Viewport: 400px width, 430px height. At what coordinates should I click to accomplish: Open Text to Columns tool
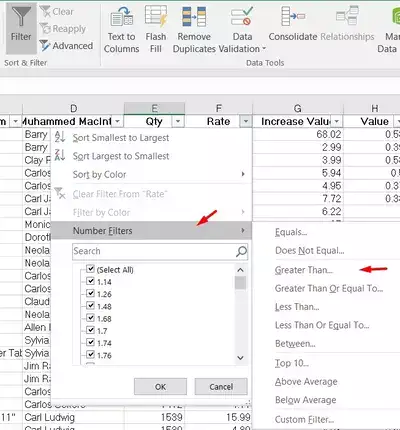122,17
